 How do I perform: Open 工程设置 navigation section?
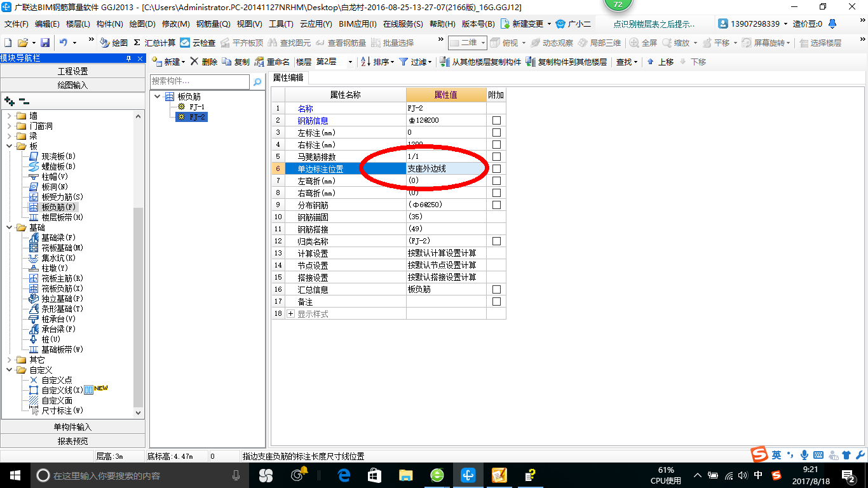[x=72, y=71]
